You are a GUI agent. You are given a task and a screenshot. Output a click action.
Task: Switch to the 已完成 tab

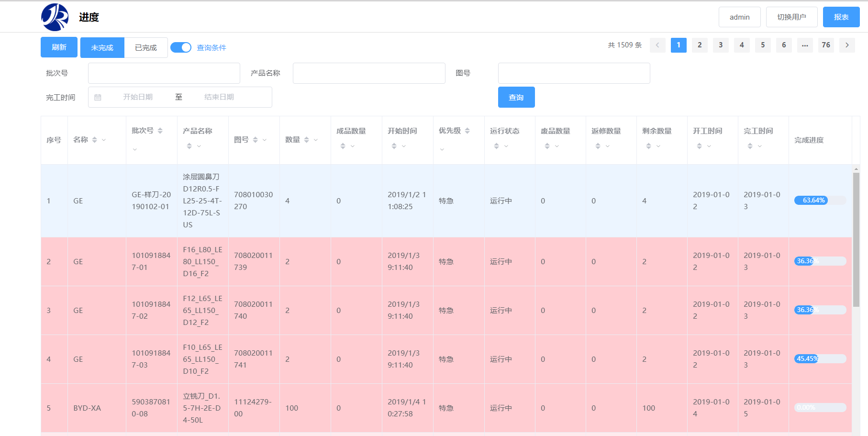(x=146, y=47)
